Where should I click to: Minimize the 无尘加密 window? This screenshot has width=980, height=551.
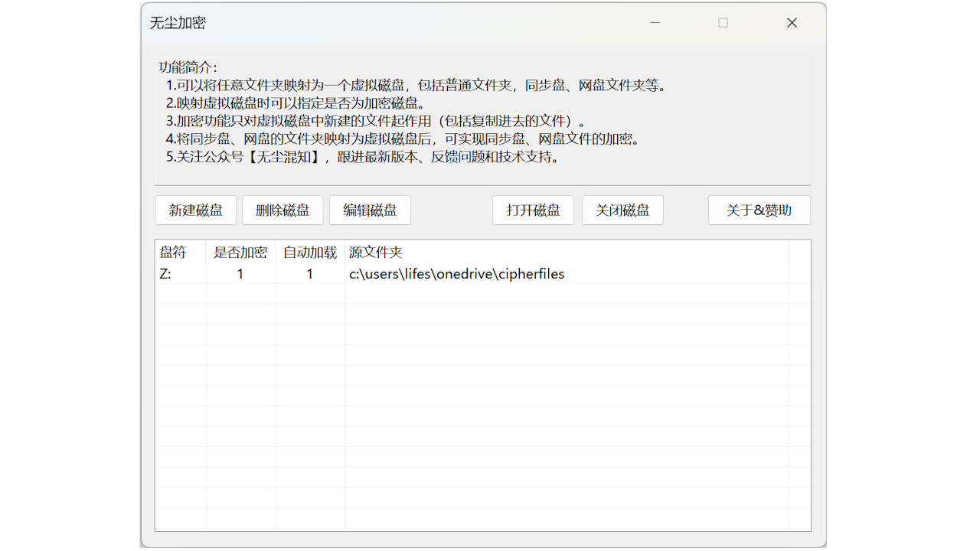click(655, 23)
